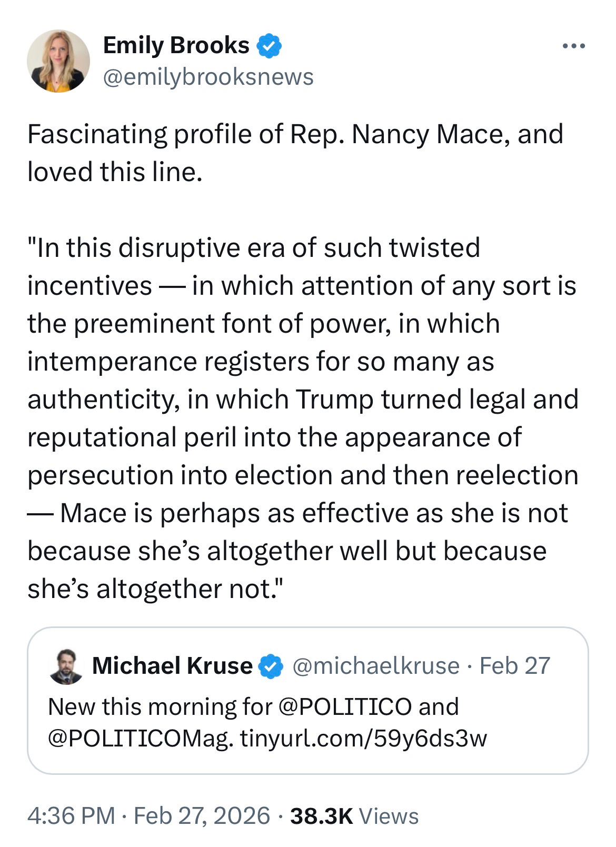Open Emily Brooks' profile picture

pos(58,61)
